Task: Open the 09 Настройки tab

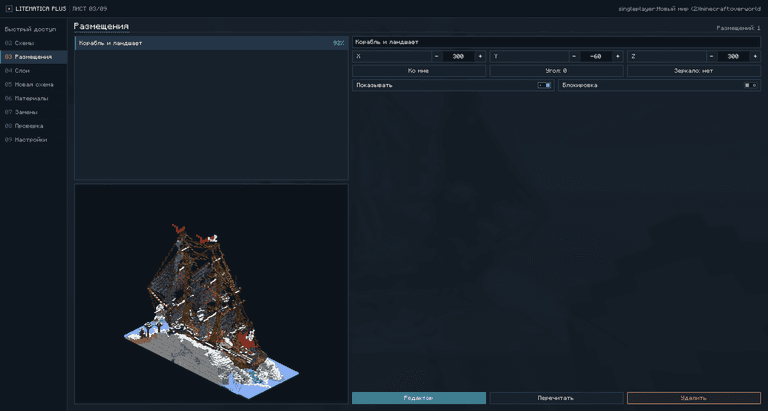Action: click(33, 140)
